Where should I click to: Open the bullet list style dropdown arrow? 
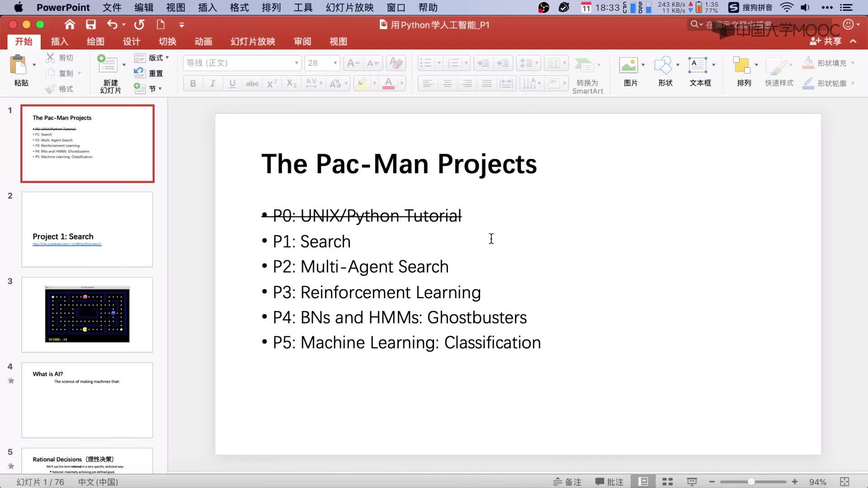439,63
